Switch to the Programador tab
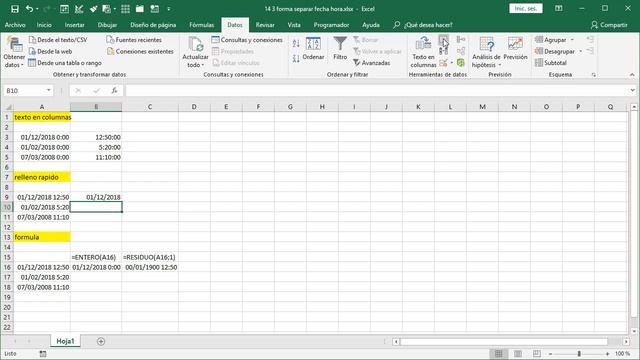Viewport: 640px width, 360px height. 331,25
